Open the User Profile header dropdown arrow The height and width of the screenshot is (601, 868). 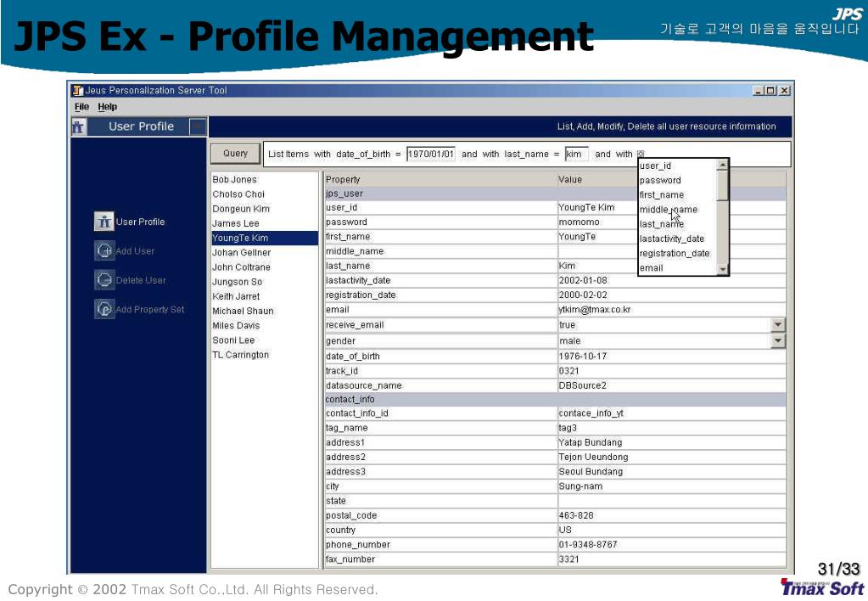[x=198, y=126]
